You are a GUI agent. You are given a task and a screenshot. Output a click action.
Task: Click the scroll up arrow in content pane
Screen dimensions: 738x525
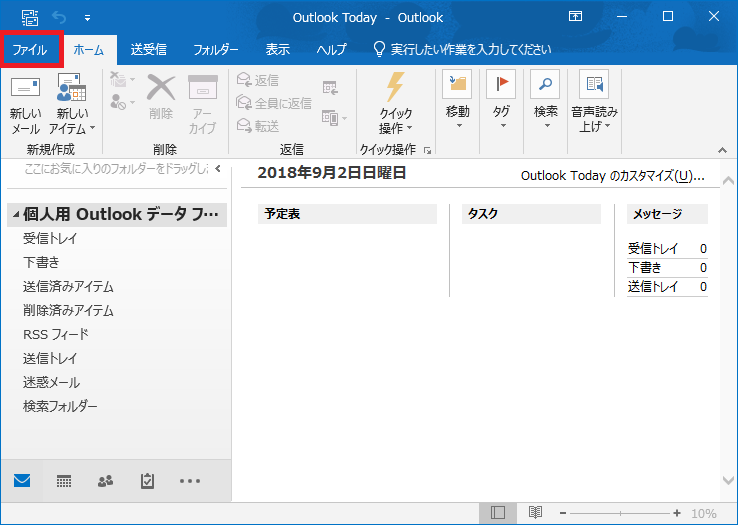pos(728,180)
